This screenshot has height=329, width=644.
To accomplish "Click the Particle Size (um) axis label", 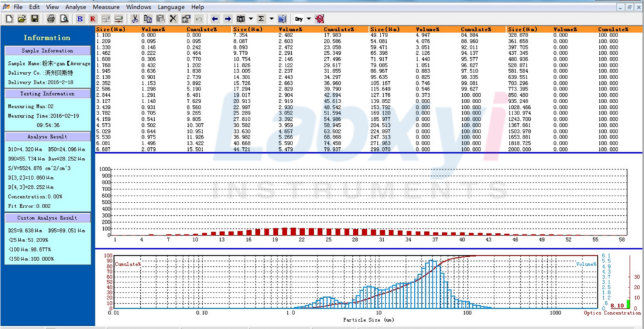I will click(x=369, y=320).
